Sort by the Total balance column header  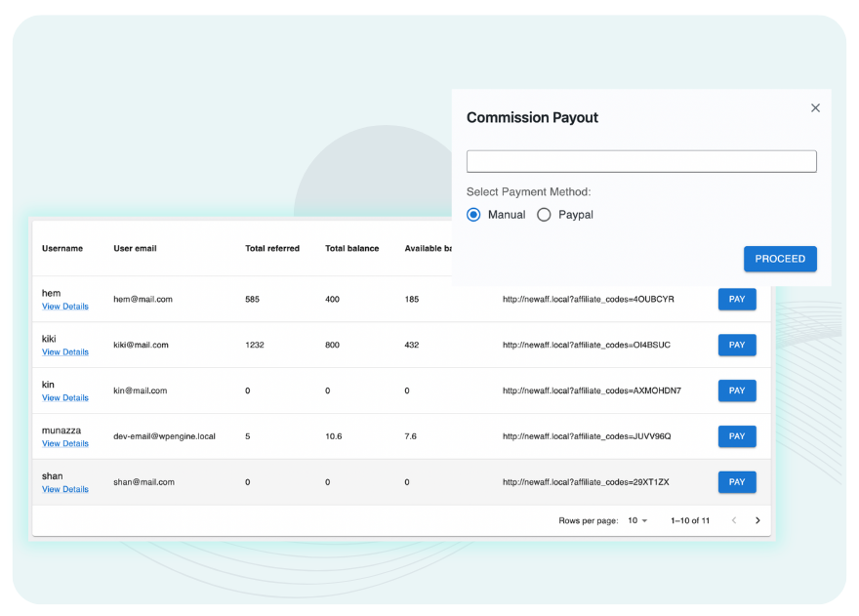tap(351, 248)
